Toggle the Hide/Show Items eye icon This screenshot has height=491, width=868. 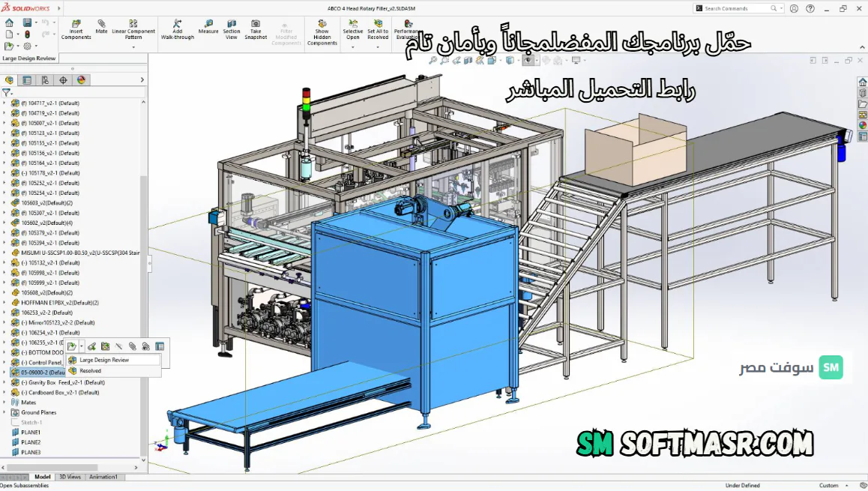point(528,60)
